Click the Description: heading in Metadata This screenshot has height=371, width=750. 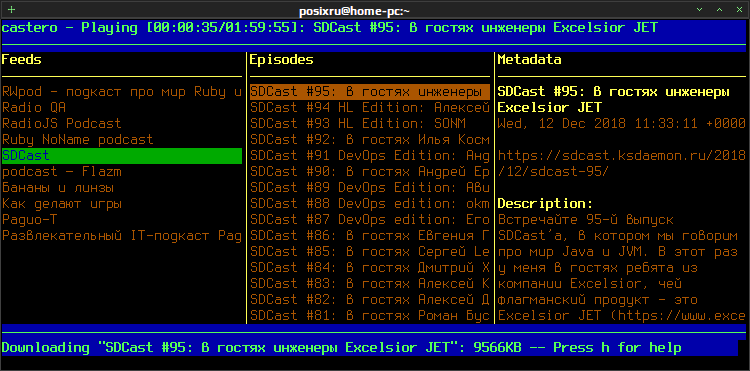pos(545,204)
